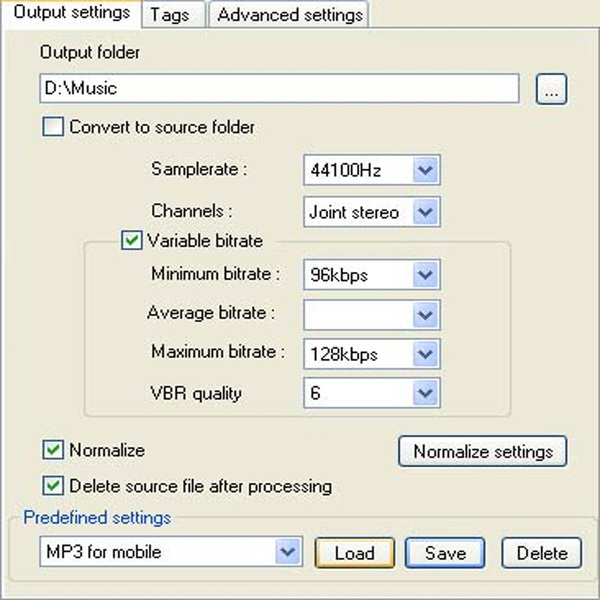
Task: Open Normalize settings
Action: pyautogui.click(x=483, y=451)
